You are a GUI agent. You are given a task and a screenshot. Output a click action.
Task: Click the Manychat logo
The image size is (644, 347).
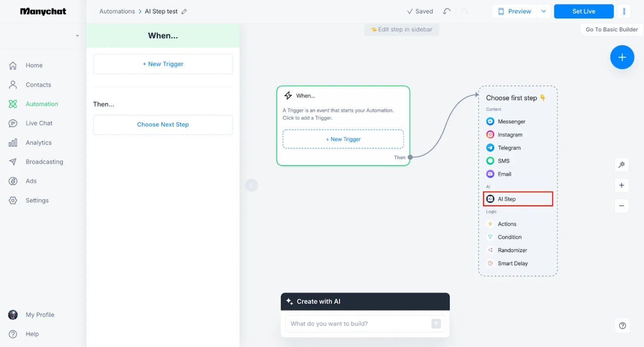coord(43,12)
